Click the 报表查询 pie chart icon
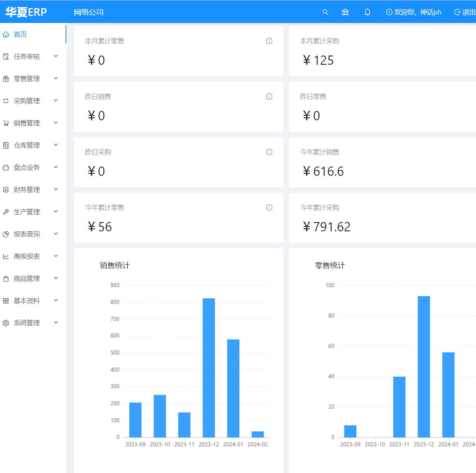 tap(6, 234)
